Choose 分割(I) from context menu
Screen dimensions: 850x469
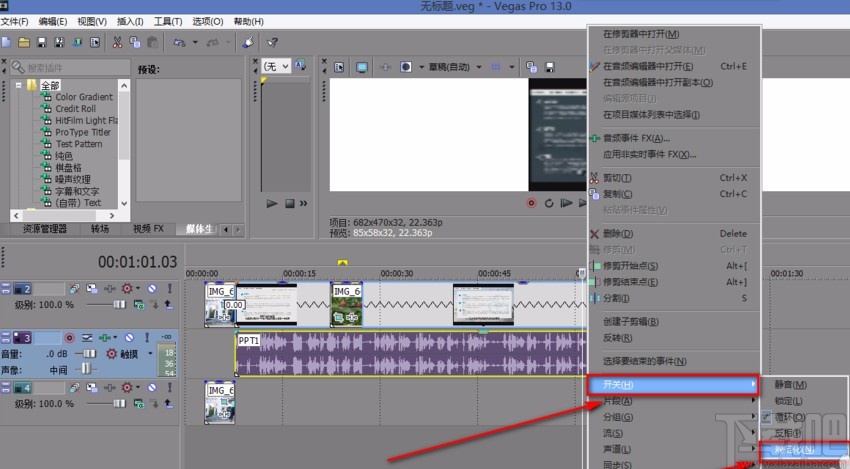[x=618, y=298]
